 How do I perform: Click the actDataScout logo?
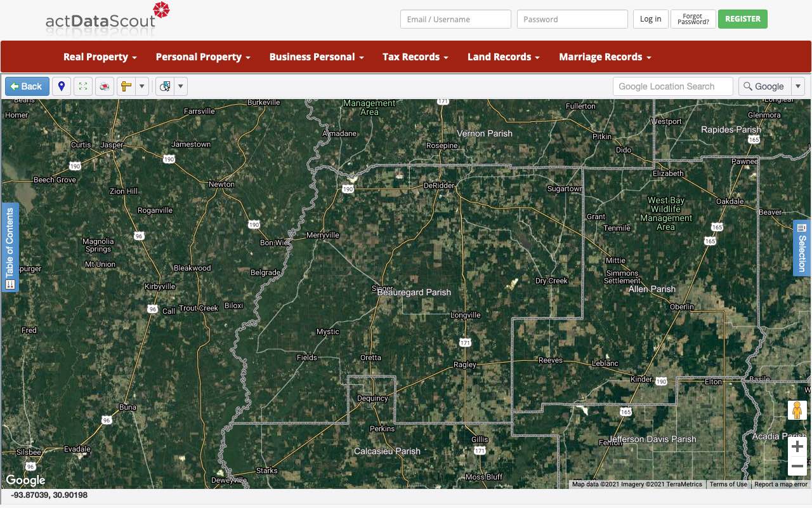coord(108,17)
